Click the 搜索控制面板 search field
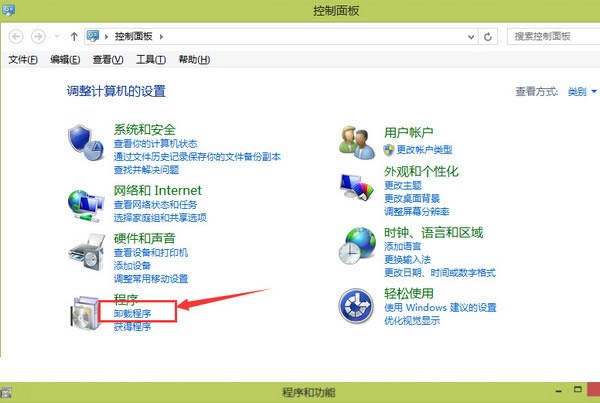 pyautogui.click(x=553, y=36)
